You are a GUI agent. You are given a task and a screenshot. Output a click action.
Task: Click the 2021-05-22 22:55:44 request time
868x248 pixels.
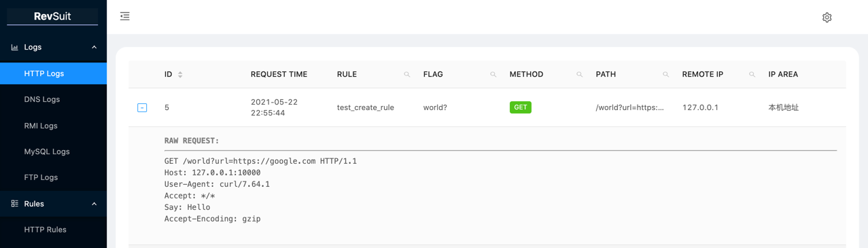(x=274, y=107)
